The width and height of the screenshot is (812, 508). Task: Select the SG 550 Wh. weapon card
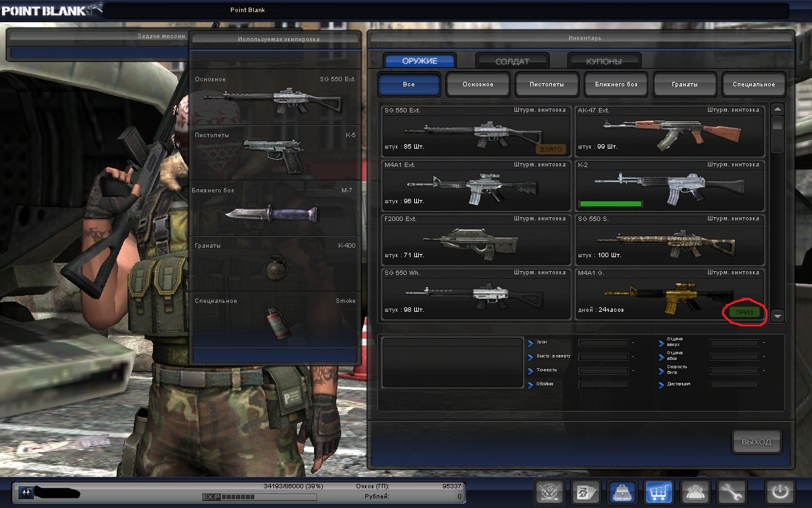pyautogui.click(x=476, y=293)
